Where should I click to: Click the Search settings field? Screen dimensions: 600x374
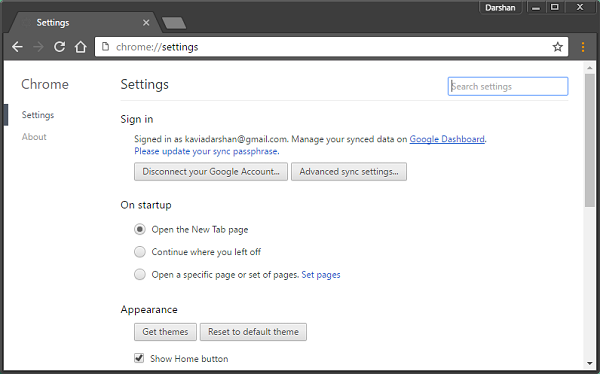(x=508, y=87)
